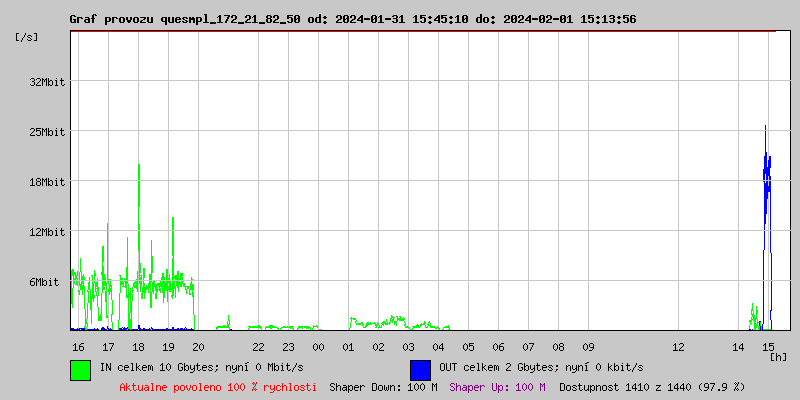The image size is (800, 400).
Task: Click the '00' hour axis label
Action: click(318, 347)
